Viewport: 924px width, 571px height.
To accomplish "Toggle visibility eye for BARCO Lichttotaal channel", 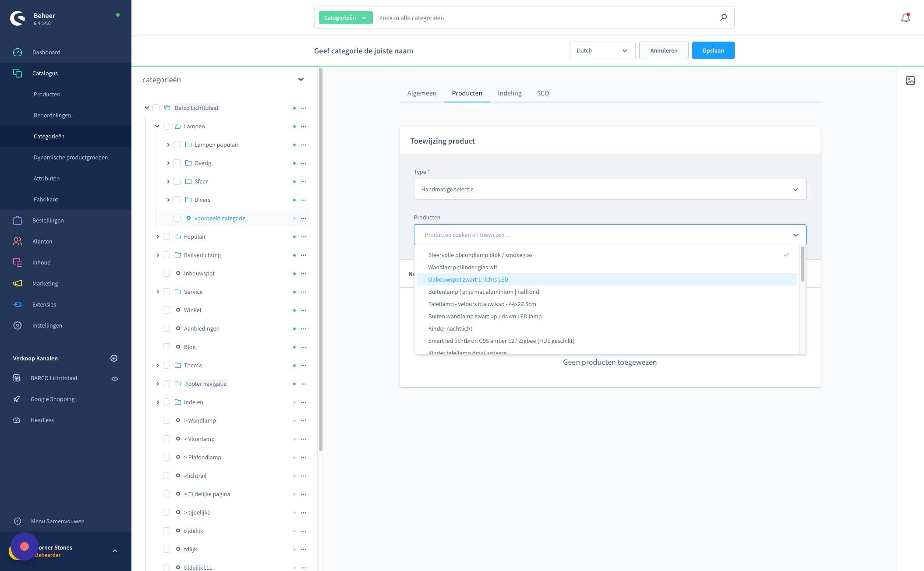I will 115,378.
